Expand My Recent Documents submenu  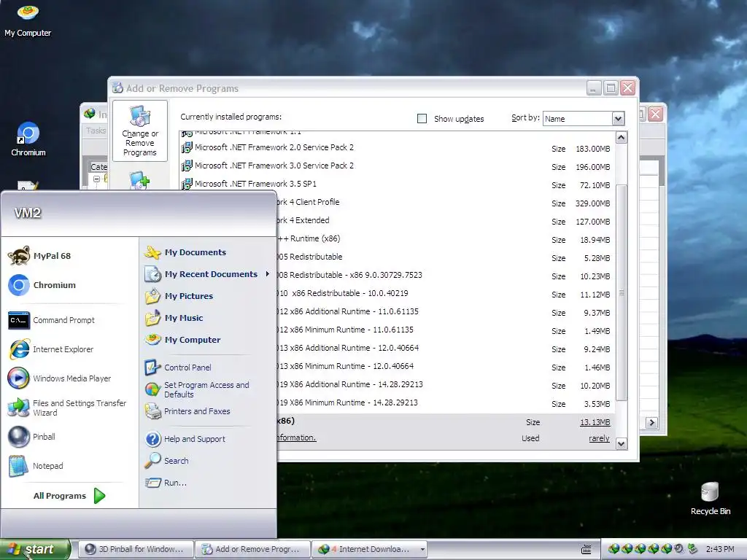[x=206, y=274]
